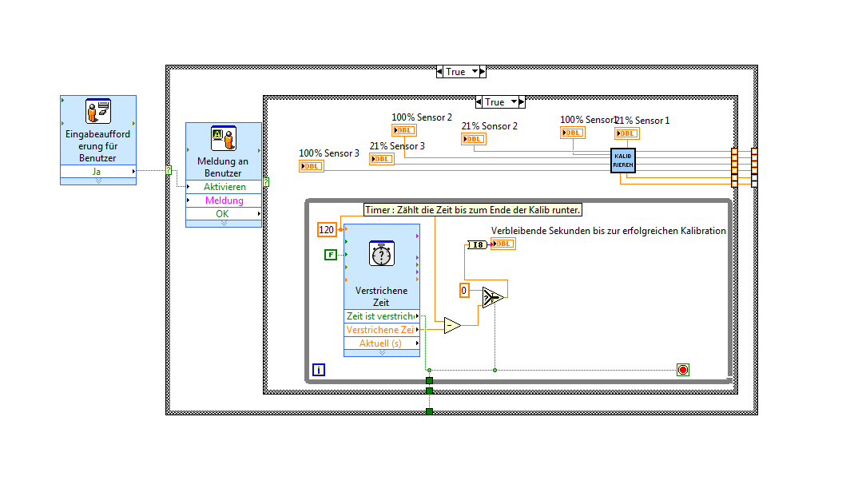Open the inner case structure selector dropdown
The height and width of the screenshot is (504, 858).
click(514, 101)
